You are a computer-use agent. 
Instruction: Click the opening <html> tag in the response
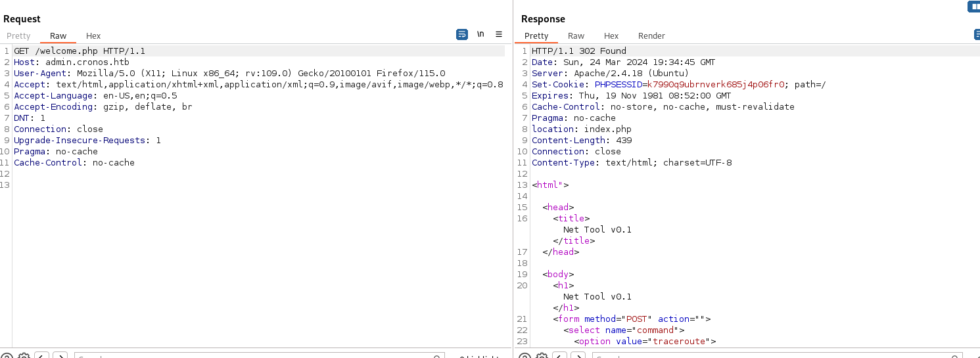(550, 185)
